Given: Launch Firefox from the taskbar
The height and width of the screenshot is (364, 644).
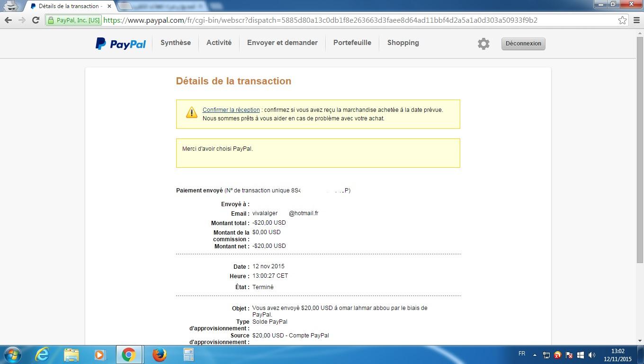Looking at the screenshot, I should pos(160,355).
